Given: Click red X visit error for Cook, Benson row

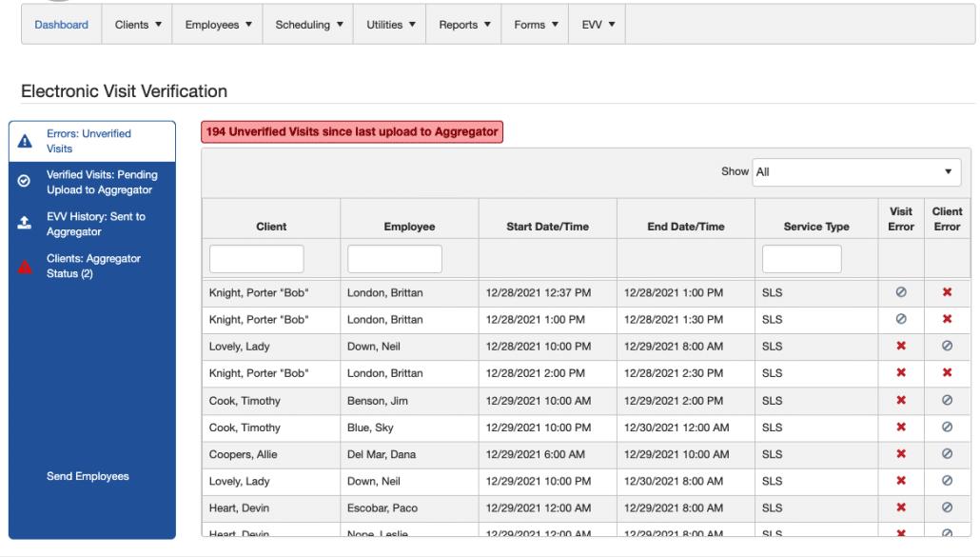Looking at the screenshot, I should pos(901,401).
